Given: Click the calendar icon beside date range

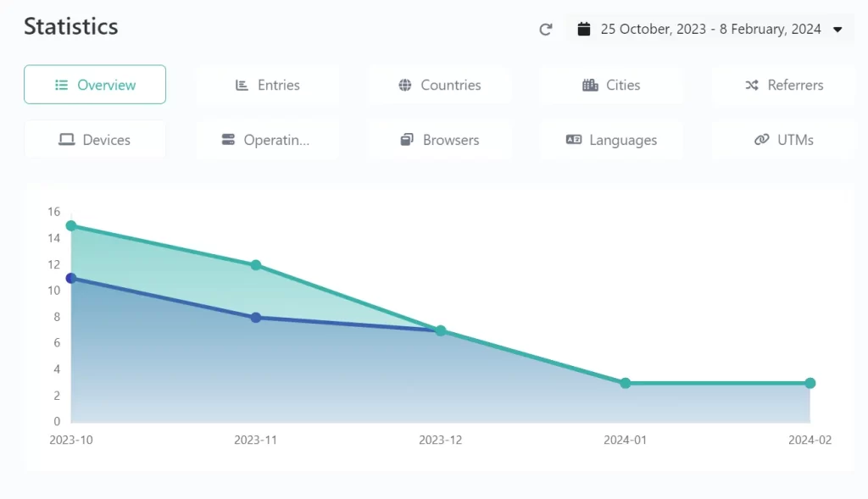Looking at the screenshot, I should 583,30.
